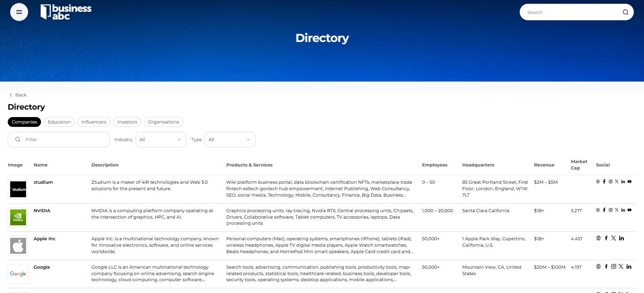Click the Google logo thumbnail
Image resolution: width=644 pixels, height=293 pixels.
pyautogui.click(x=18, y=274)
